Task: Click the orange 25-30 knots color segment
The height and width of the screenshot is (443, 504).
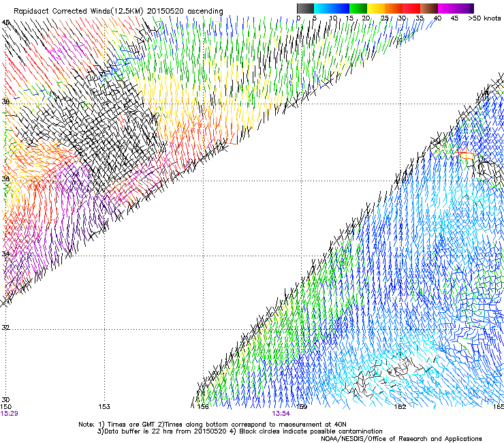Action: 394,8
